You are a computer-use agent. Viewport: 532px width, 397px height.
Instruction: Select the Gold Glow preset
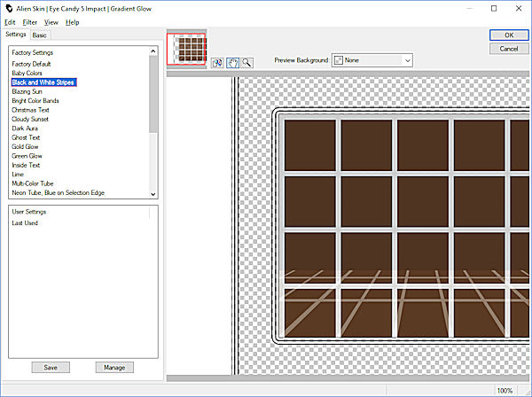pyautogui.click(x=25, y=146)
